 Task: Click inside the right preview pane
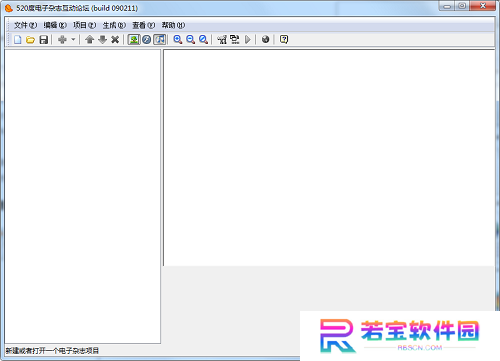click(329, 158)
